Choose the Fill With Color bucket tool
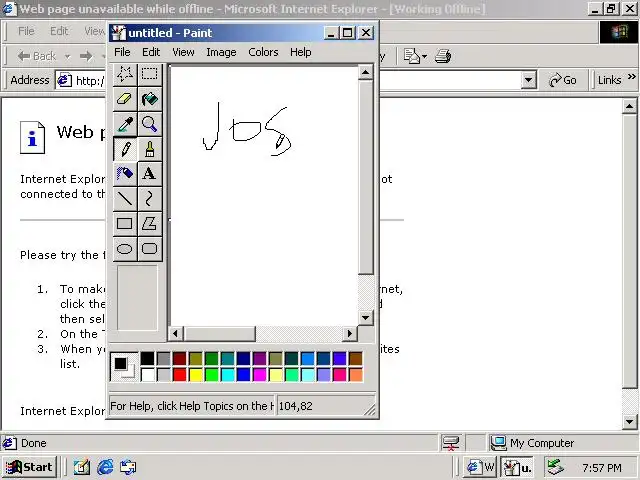640x480 pixels. coord(149,99)
